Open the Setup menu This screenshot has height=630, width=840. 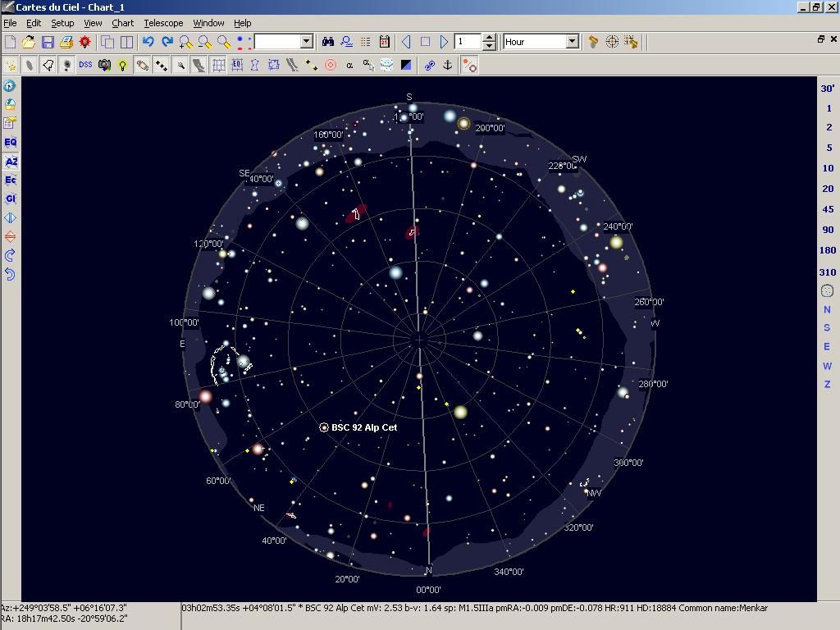(62, 23)
